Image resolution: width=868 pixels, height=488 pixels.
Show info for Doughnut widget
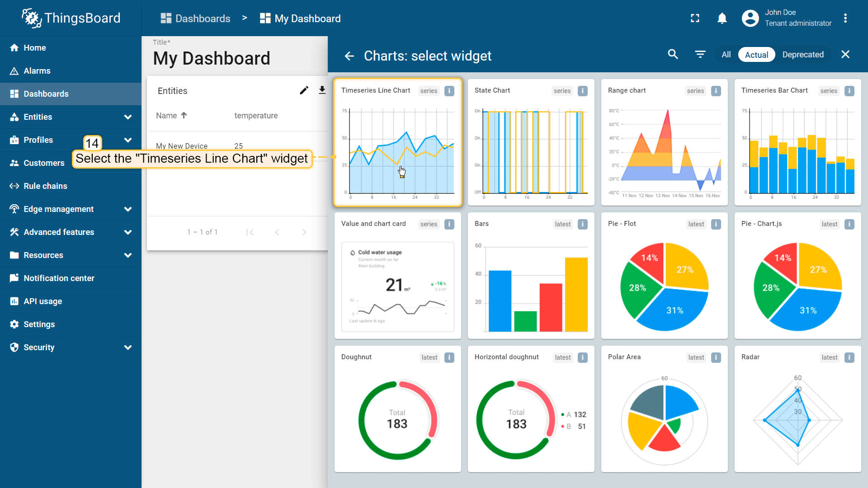pyautogui.click(x=449, y=357)
